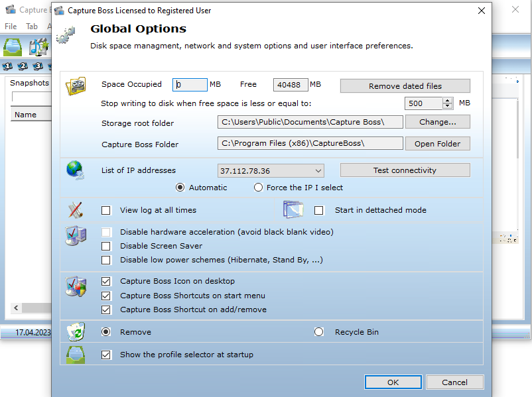This screenshot has height=397, width=532.
Task: Click the disk space film folder icon
Action: (76, 85)
